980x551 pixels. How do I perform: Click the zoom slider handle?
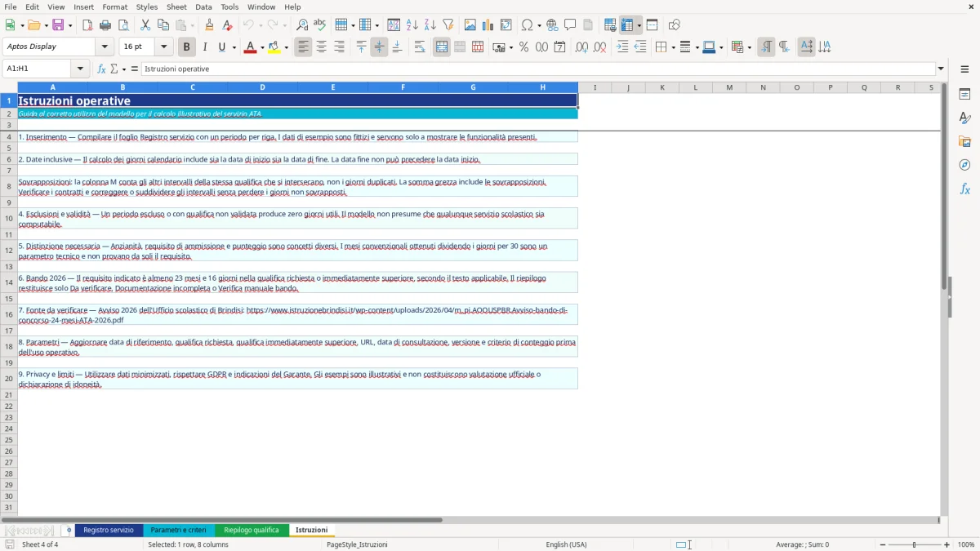coord(914,544)
